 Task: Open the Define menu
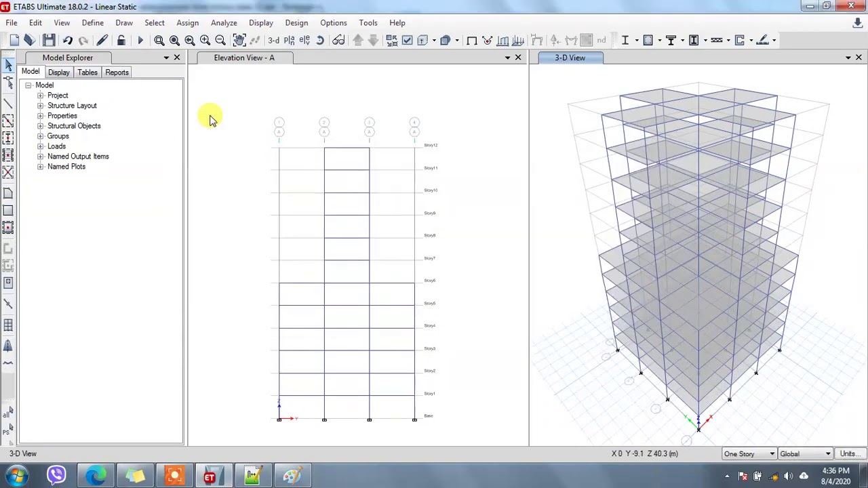[x=93, y=22]
